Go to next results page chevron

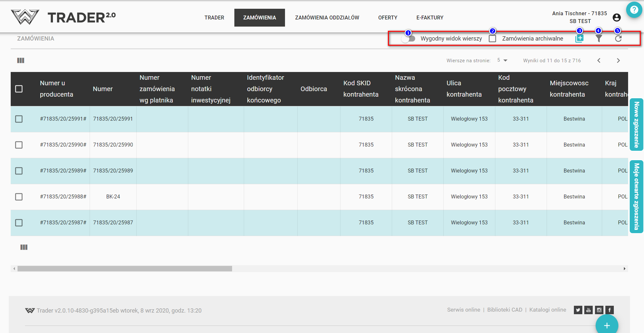pyautogui.click(x=618, y=61)
